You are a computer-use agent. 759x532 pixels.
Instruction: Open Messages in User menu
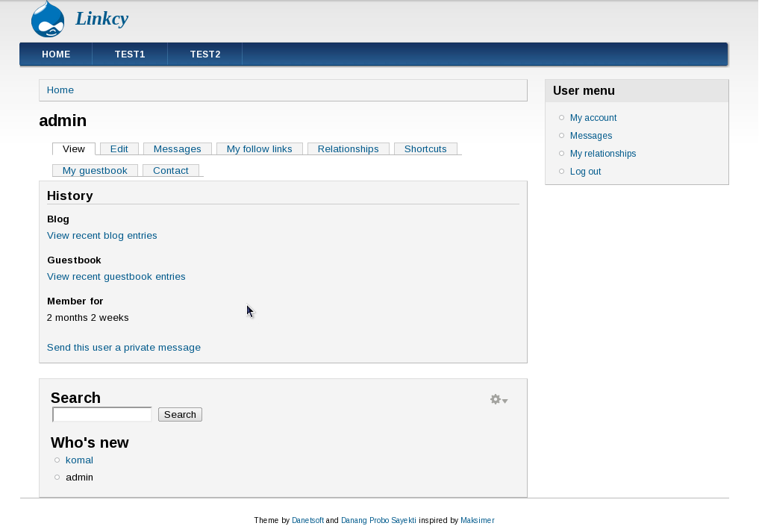coord(590,136)
